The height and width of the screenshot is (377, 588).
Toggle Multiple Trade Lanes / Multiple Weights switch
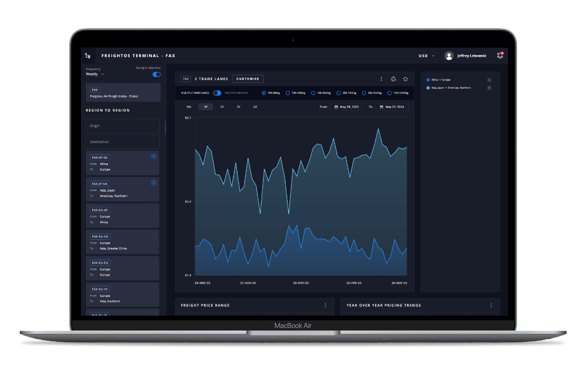[x=217, y=93]
